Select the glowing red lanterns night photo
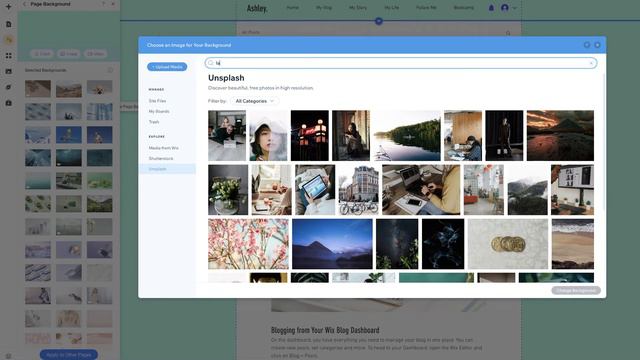 click(x=309, y=136)
